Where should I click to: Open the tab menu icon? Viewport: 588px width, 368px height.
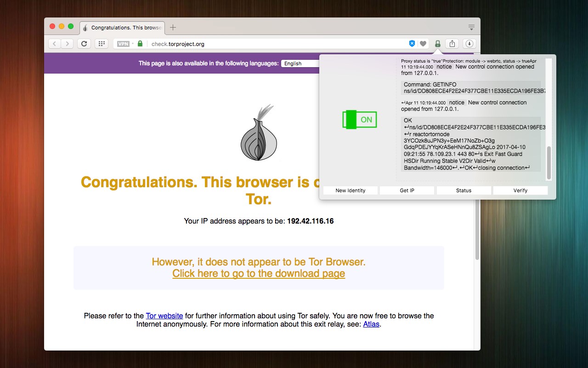471,27
